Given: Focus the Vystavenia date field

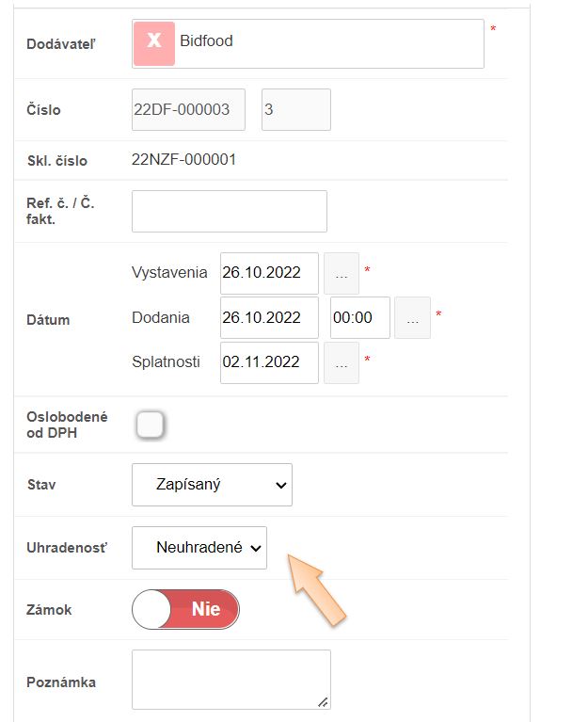Looking at the screenshot, I should pos(269,273).
